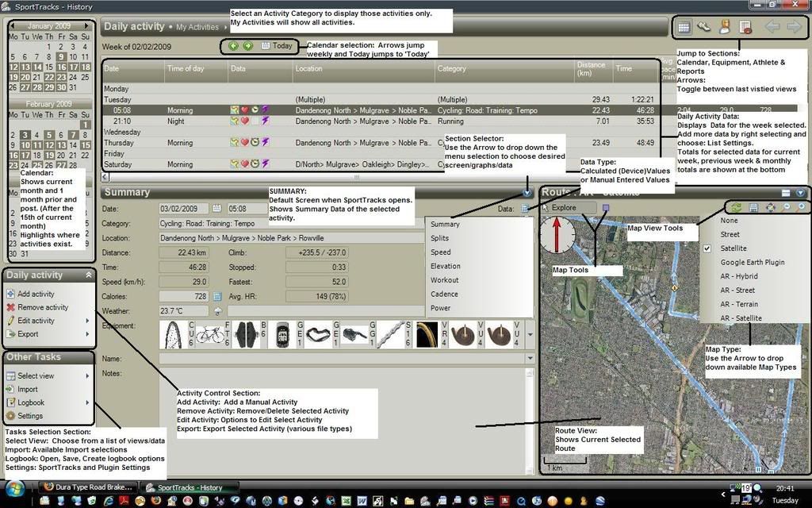Collapse the Daily activity sidebar panel
This screenshot has height=508, width=812.
[x=89, y=275]
